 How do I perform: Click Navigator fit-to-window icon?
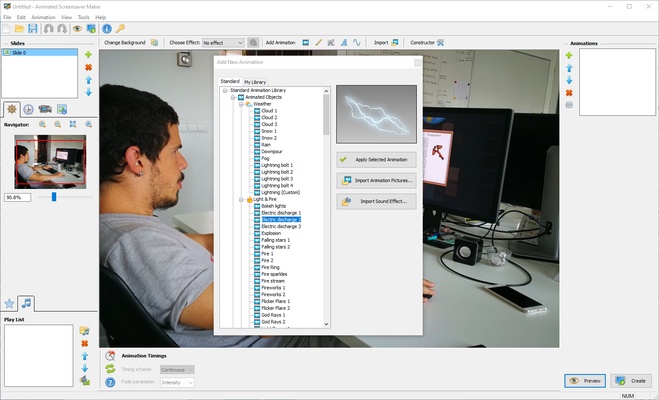tap(73, 124)
